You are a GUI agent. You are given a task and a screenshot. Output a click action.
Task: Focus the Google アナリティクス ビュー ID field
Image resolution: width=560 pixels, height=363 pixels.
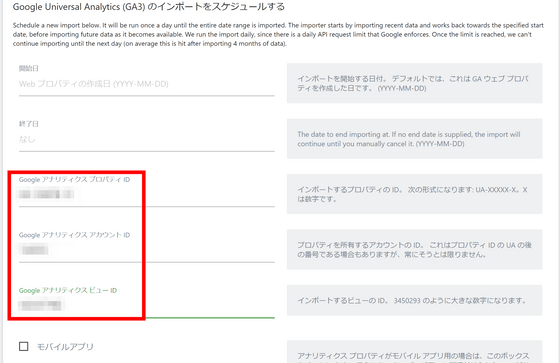pyautogui.click(x=146, y=306)
